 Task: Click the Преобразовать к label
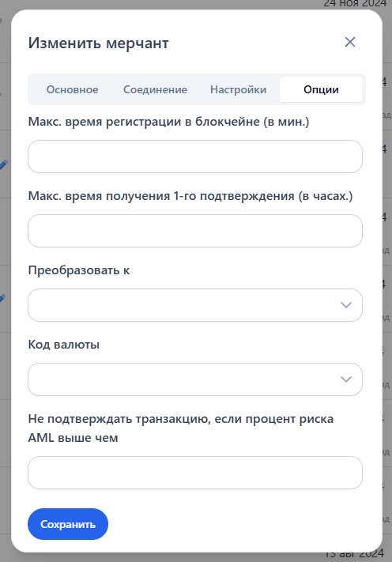point(79,270)
